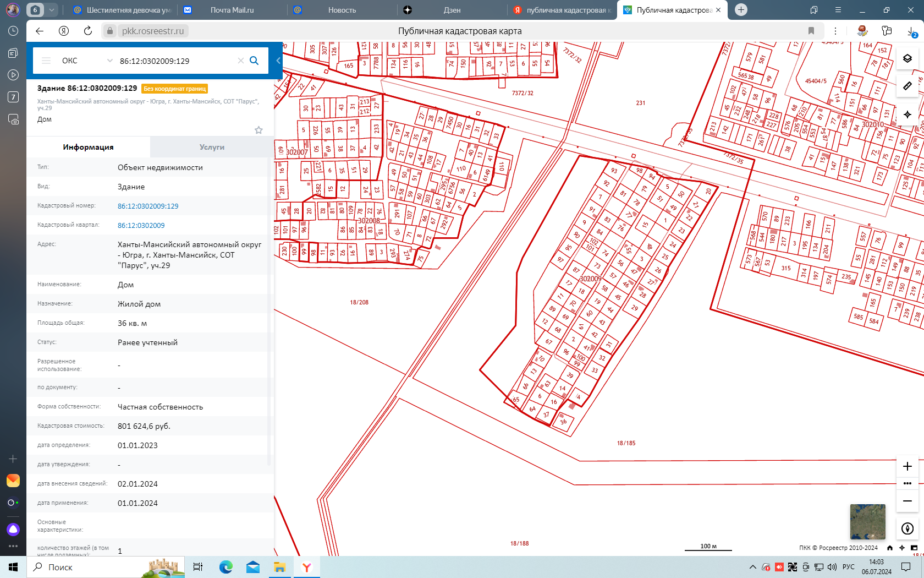
Task: Reset map orientation with compass icon
Action: tap(907, 528)
